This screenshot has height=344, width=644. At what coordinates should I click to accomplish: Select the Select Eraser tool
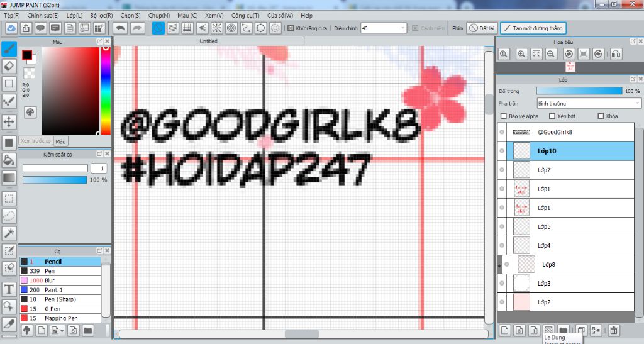click(9, 268)
